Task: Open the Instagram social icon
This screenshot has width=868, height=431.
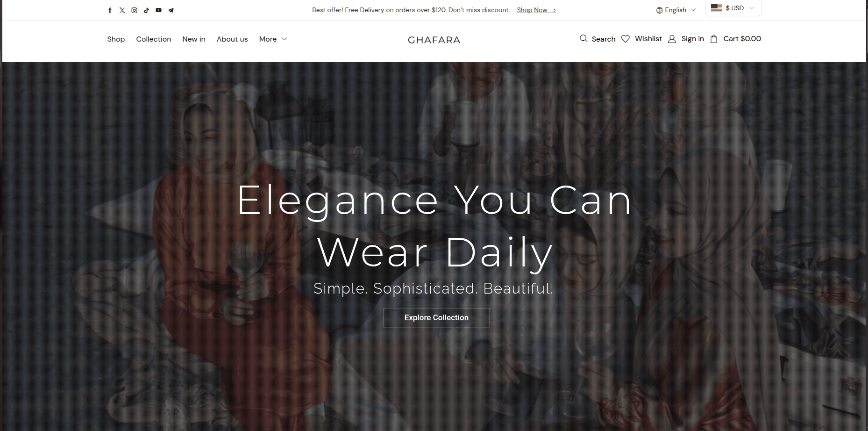Action: (134, 10)
